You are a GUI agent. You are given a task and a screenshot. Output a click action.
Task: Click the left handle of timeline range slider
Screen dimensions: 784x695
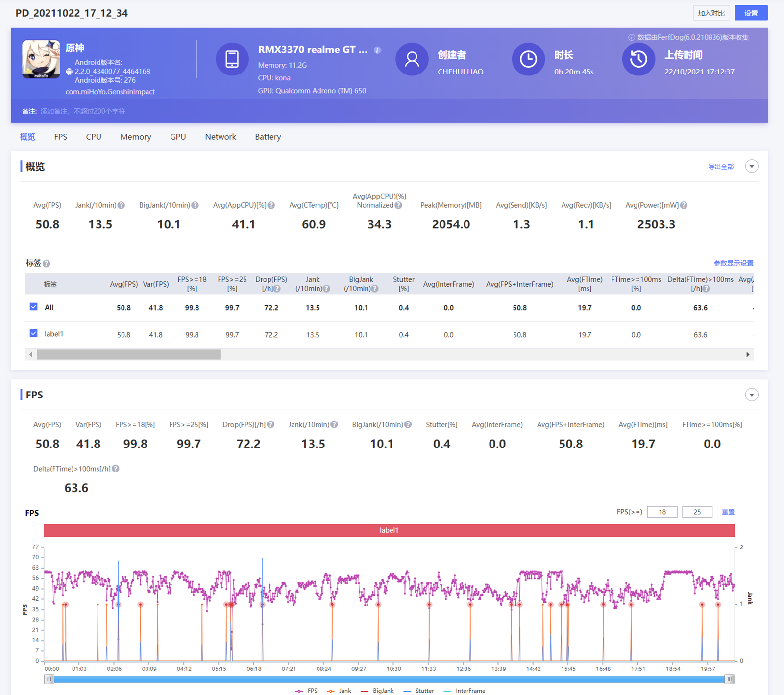(49, 679)
